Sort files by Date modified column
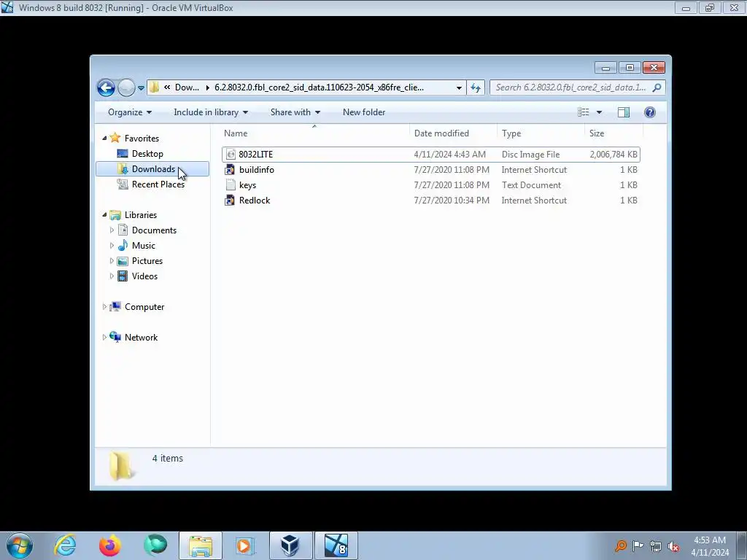This screenshot has height=560, width=747. pyautogui.click(x=452, y=133)
